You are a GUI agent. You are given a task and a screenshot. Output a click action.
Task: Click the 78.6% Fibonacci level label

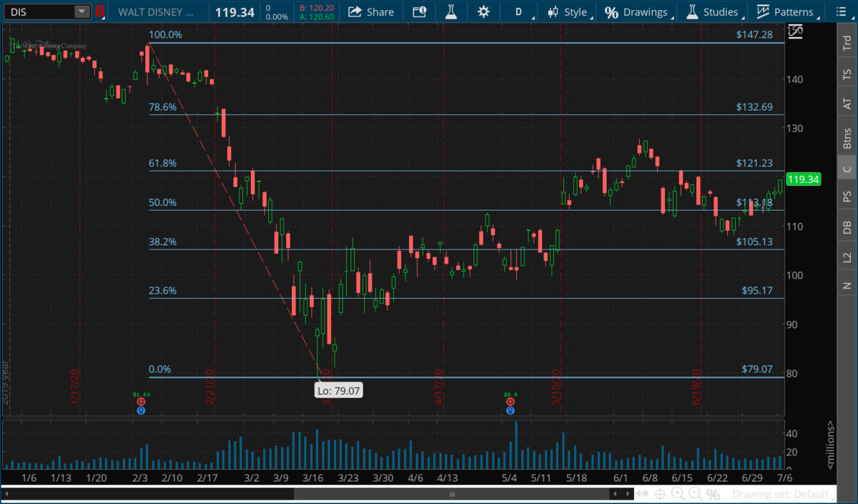(x=162, y=107)
